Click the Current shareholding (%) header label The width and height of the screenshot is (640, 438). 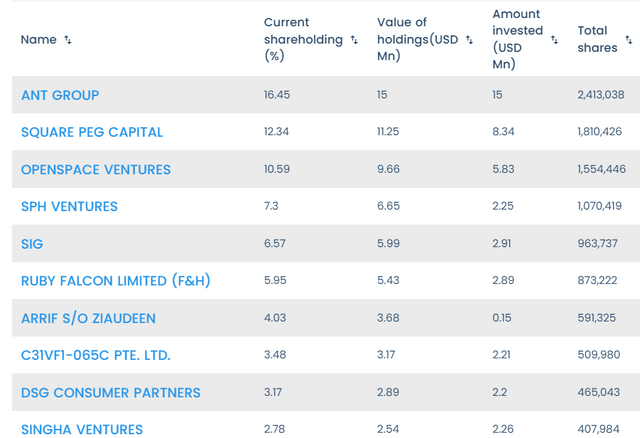(x=300, y=39)
